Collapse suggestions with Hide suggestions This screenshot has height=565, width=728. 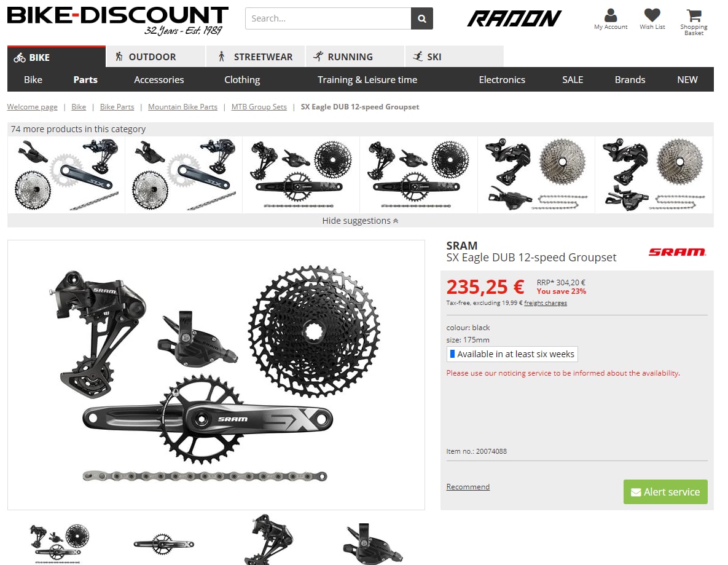(x=360, y=221)
